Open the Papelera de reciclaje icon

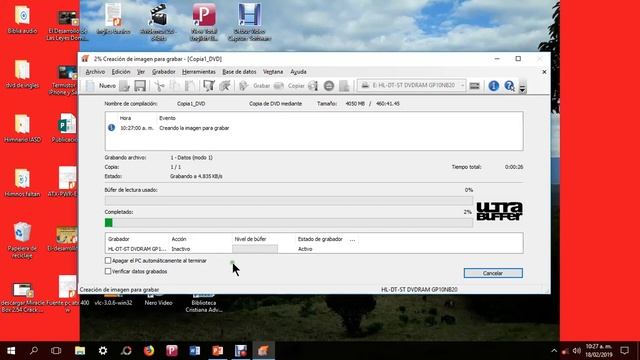point(22,240)
